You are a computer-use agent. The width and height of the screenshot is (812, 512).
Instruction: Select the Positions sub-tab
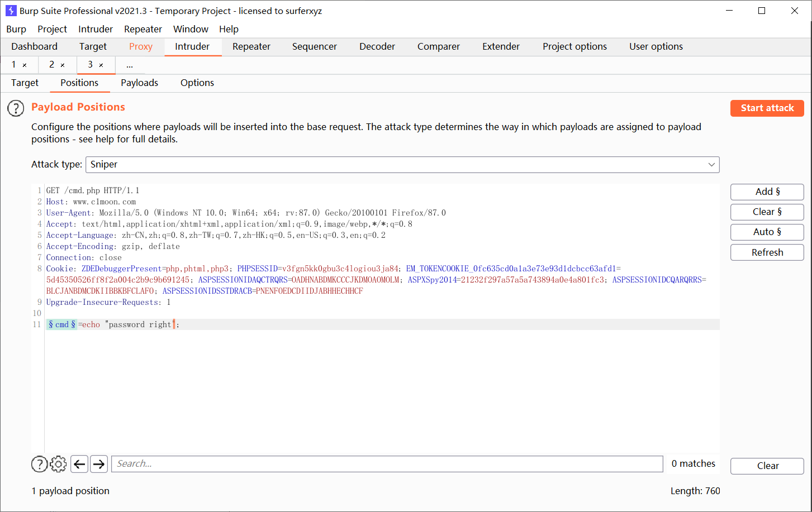pos(79,83)
